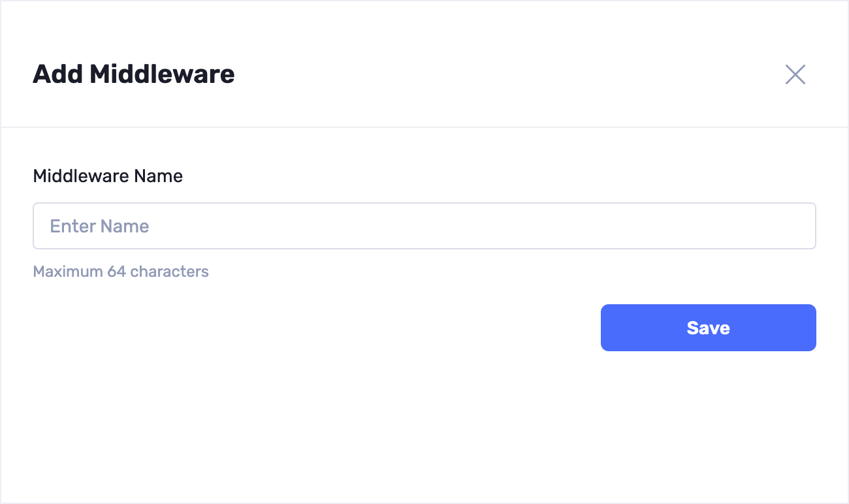Viewport: 849px width, 504px height.
Task: Click the Add Middleware heading
Action: click(x=134, y=74)
